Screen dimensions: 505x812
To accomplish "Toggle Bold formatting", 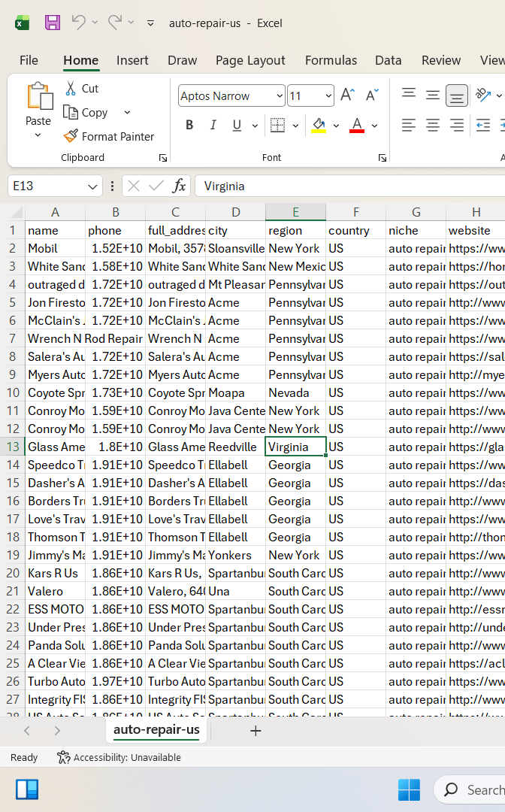I will pos(189,125).
